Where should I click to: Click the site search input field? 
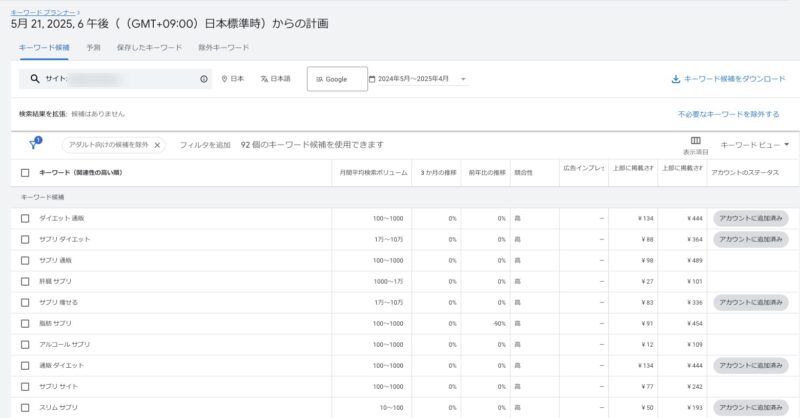pos(115,79)
